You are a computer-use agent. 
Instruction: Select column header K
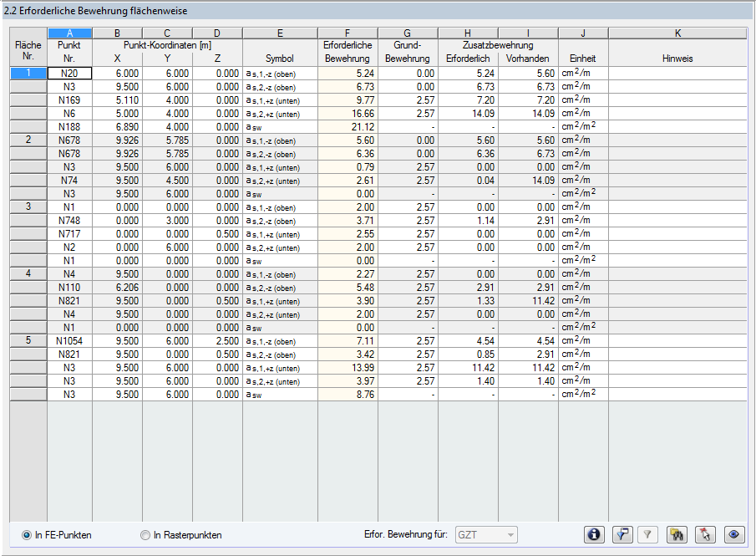pyautogui.click(x=677, y=33)
